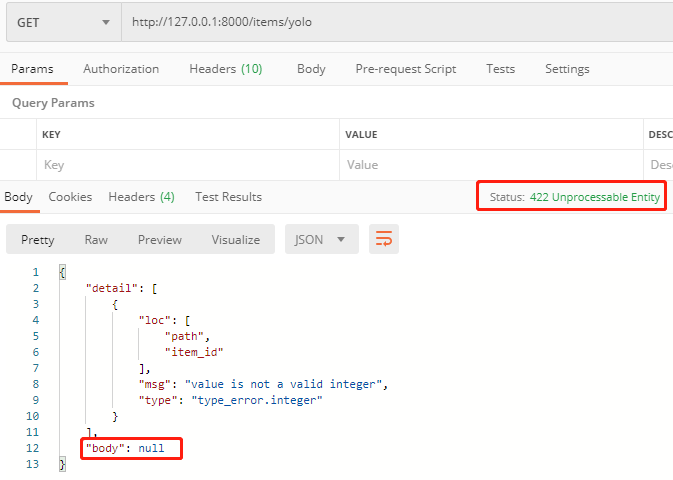This screenshot has height=480, width=673.
Task: Open the response Cookies tab
Action: [70, 197]
